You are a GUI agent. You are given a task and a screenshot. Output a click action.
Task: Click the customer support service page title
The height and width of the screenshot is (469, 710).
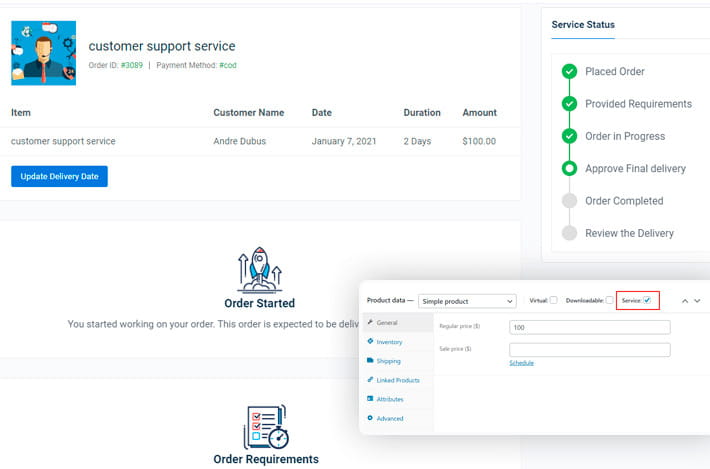[162, 46]
